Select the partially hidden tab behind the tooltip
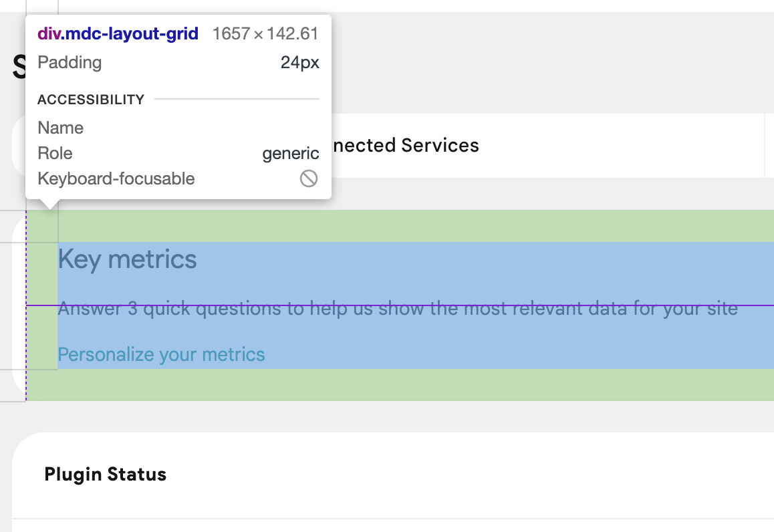The height and width of the screenshot is (532, 774). [x=19, y=146]
